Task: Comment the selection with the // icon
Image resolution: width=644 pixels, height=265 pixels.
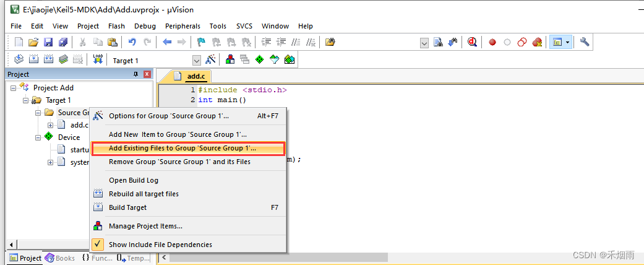Action: click(x=296, y=42)
